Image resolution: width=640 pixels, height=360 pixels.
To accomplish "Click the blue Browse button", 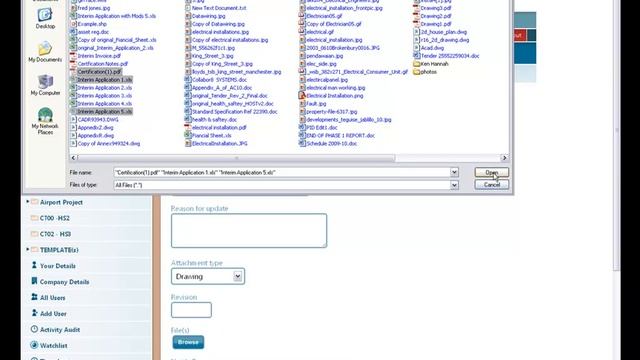I will tap(188, 342).
